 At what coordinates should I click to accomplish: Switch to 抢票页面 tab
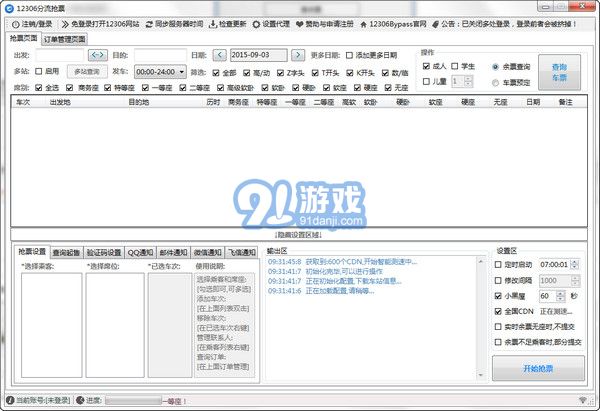point(24,38)
